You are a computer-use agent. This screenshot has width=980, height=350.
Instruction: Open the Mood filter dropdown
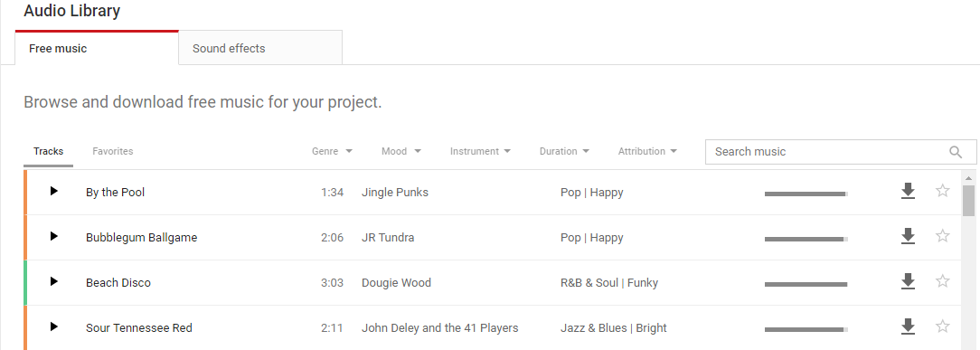pos(401,151)
